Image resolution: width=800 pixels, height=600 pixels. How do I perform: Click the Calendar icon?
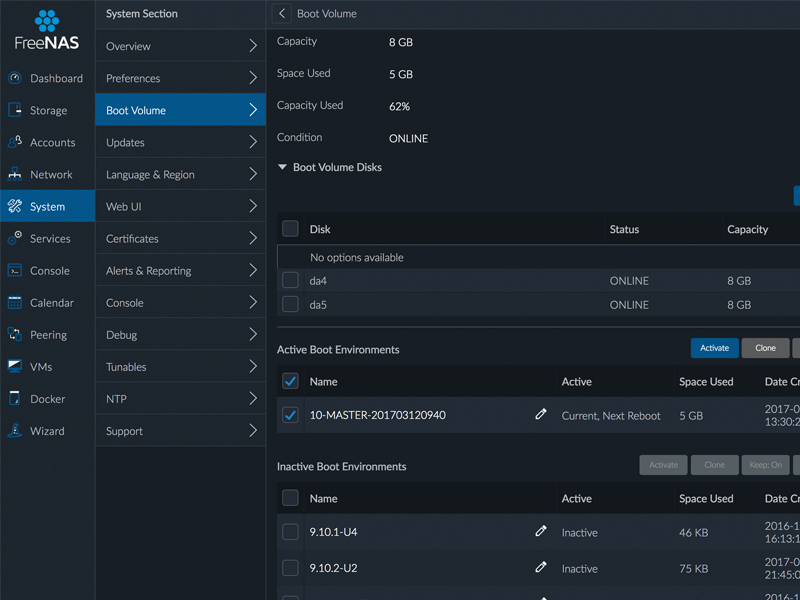15,303
